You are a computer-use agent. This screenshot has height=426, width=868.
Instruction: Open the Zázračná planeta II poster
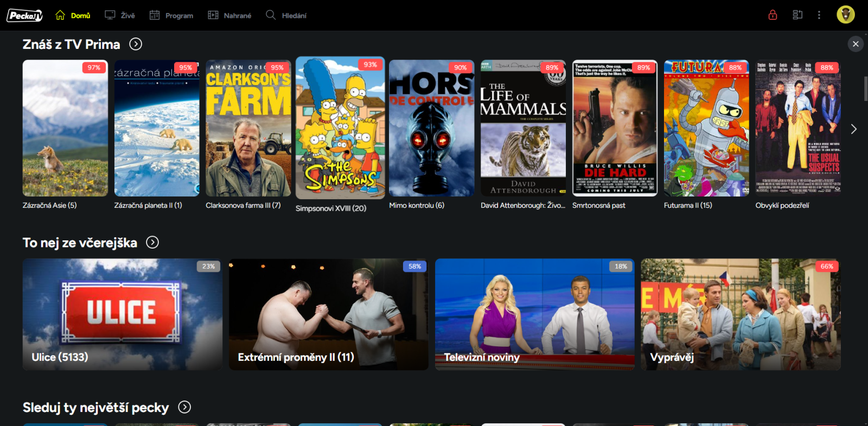pyautogui.click(x=157, y=128)
